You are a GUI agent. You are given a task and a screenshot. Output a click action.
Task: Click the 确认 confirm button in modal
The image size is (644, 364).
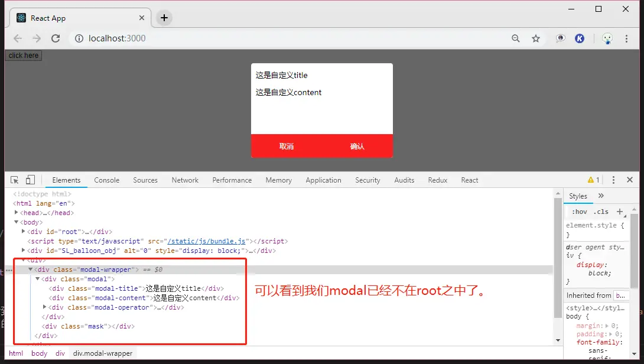(x=357, y=147)
